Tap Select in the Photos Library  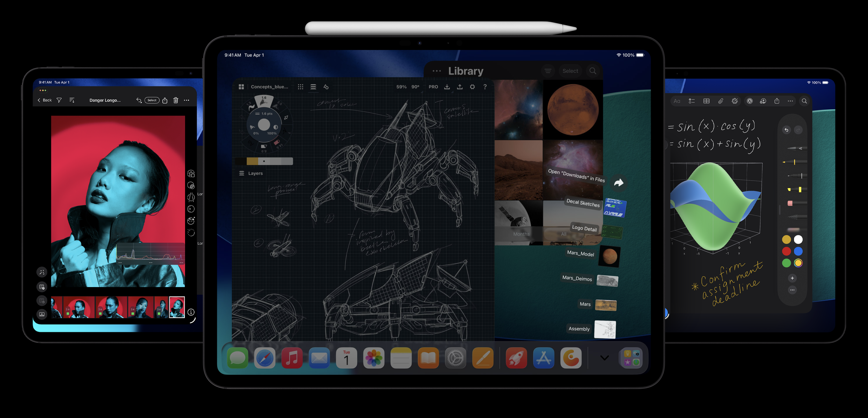coord(570,71)
